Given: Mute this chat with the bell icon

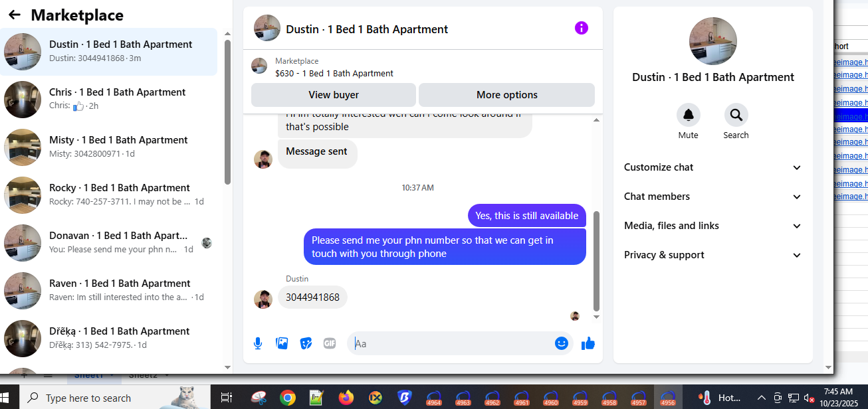Looking at the screenshot, I should tap(689, 115).
